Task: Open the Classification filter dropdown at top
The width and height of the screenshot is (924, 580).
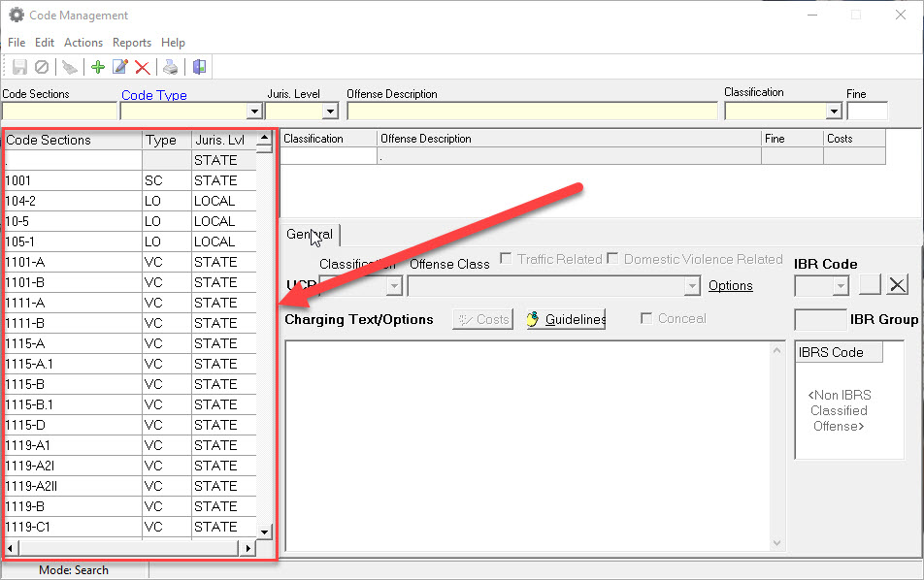Action: [x=833, y=112]
